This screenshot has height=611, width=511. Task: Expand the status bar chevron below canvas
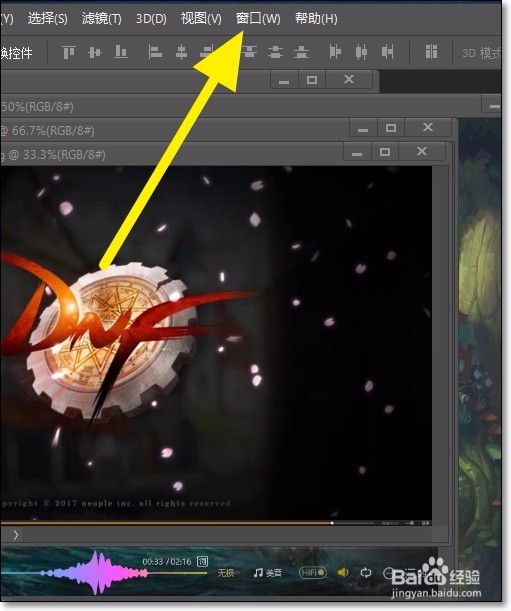pos(16,535)
